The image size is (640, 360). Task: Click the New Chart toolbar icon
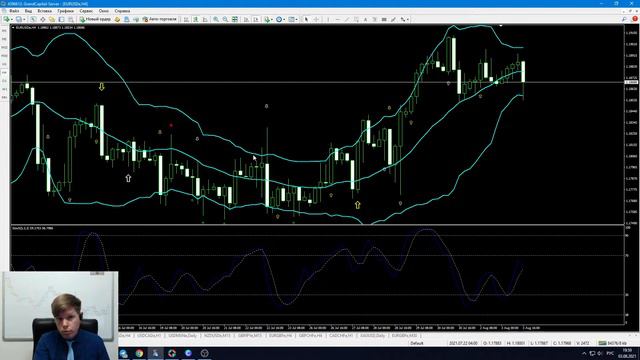click(x=7, y=19)
